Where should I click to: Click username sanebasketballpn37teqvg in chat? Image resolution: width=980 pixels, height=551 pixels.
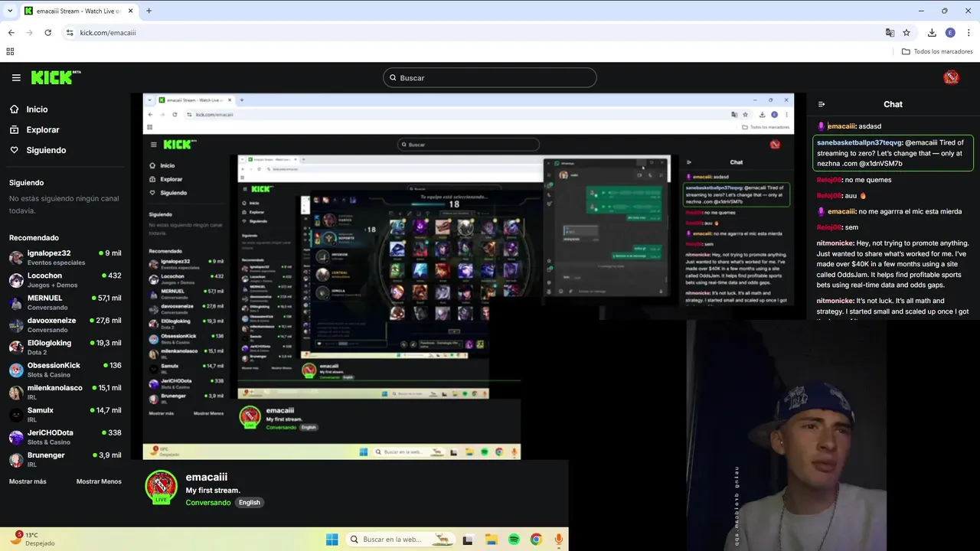[859, 142]
